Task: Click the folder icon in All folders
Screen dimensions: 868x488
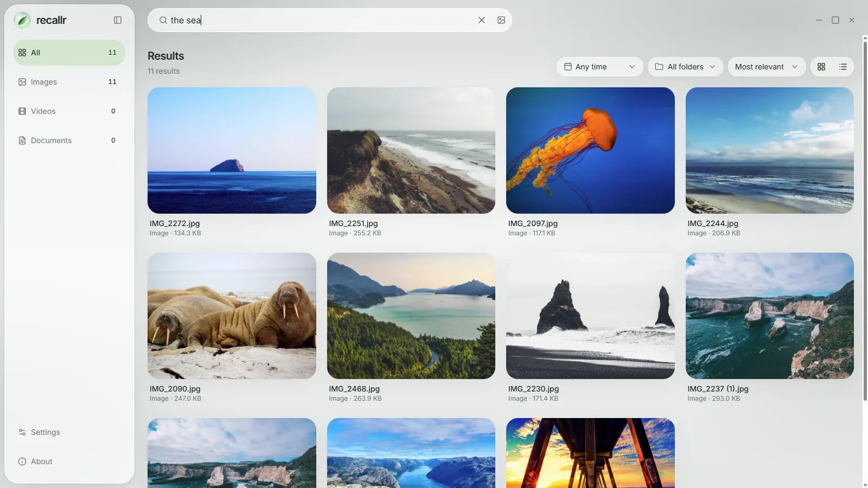Action: 659,67
